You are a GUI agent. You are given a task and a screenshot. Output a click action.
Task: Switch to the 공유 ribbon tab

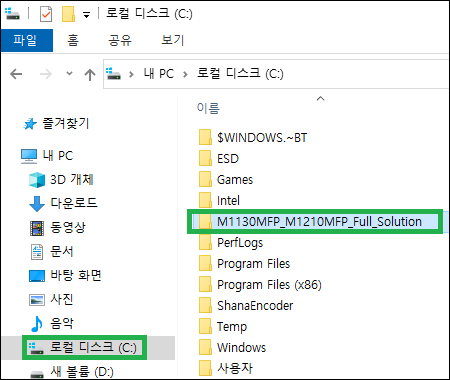pos(120,40)
